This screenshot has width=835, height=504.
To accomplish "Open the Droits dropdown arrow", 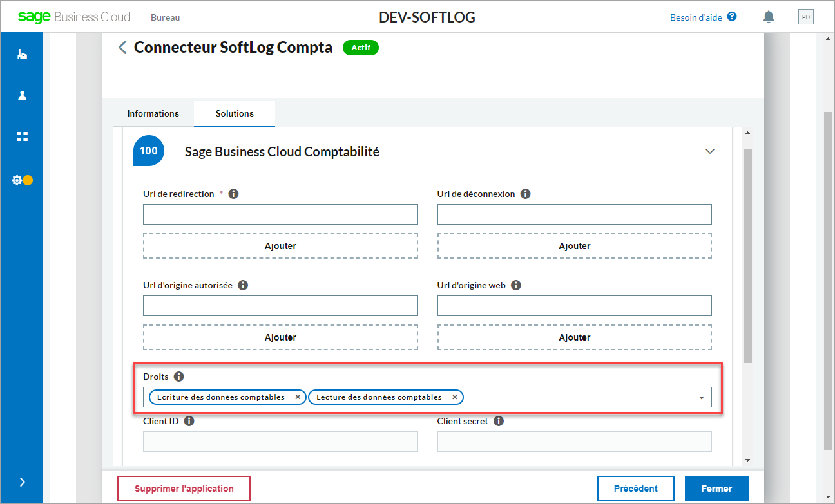I will tap(702, 398).
